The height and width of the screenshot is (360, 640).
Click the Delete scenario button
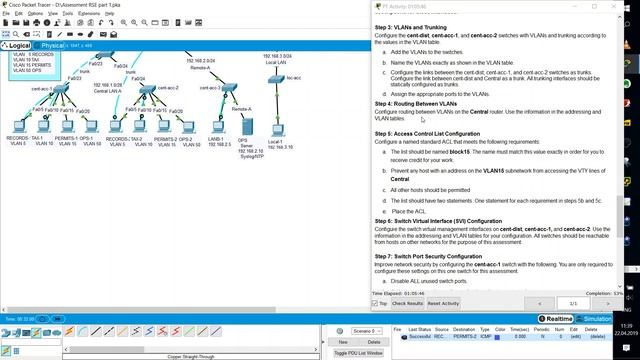coord(374,342)
